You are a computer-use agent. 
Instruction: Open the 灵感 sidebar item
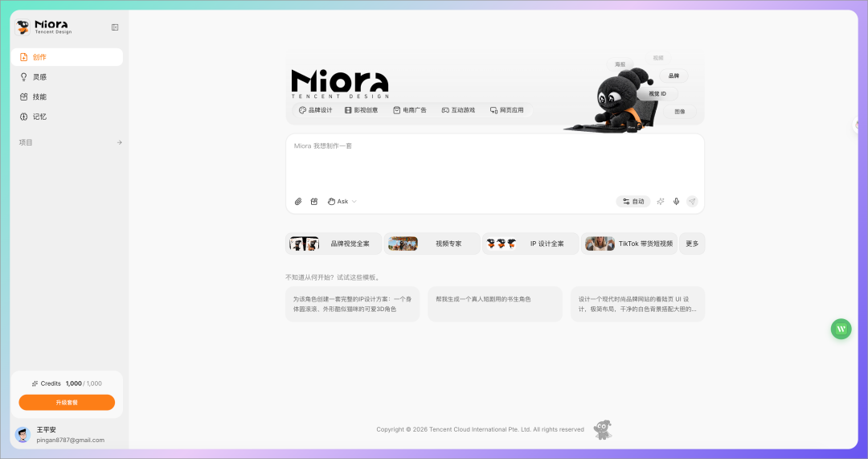click(67, 77)
